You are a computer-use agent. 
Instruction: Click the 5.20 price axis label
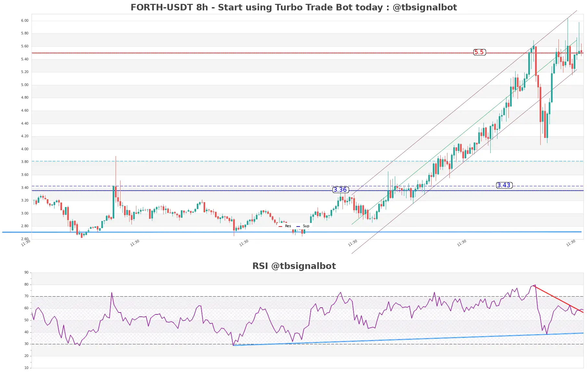click(x=25, y=72)
